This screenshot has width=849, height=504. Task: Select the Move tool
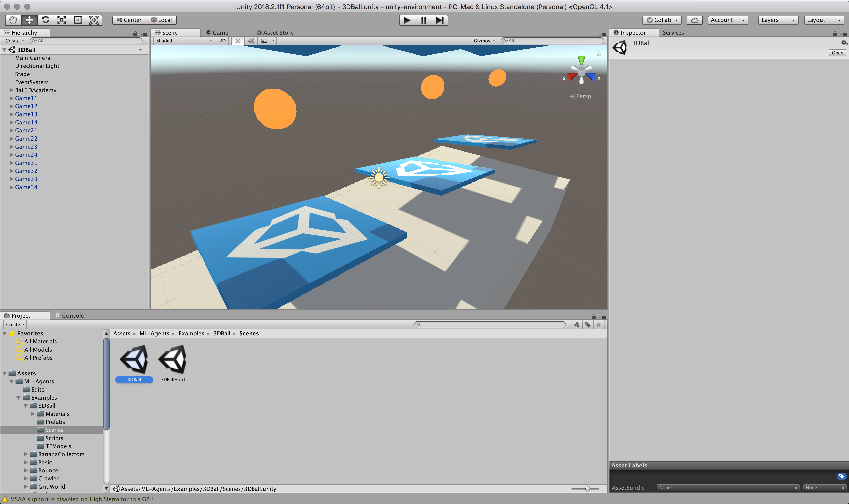pos(29,20)
